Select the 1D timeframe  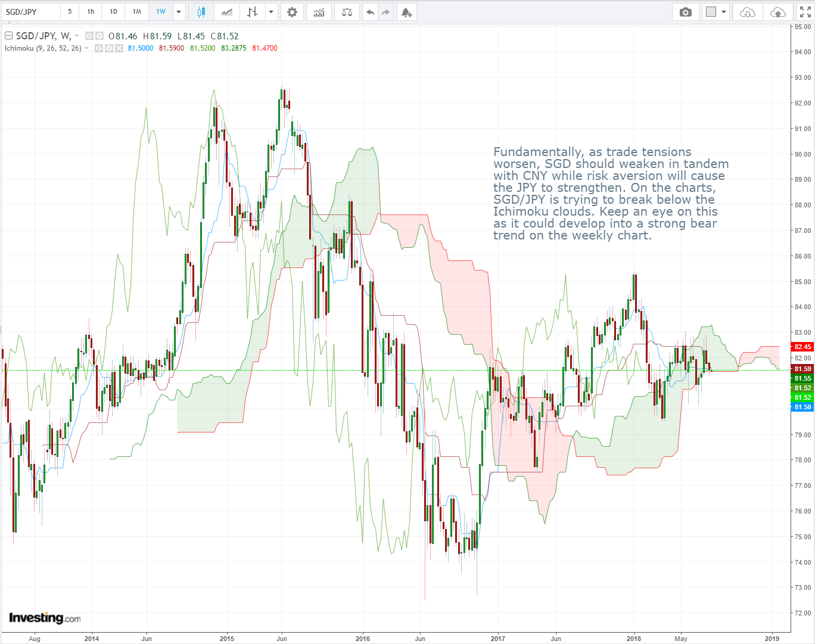pyautogui.click(x=113, y=12)
